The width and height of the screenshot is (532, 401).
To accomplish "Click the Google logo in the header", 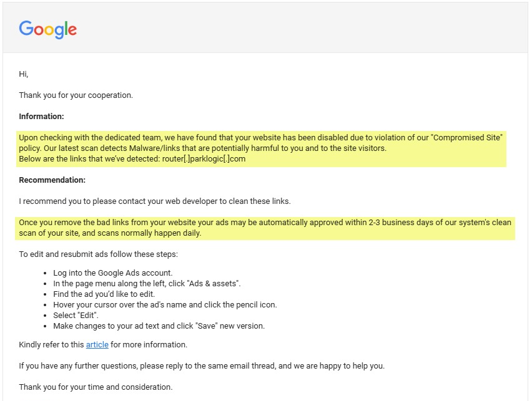I will [x=48, y=29].
